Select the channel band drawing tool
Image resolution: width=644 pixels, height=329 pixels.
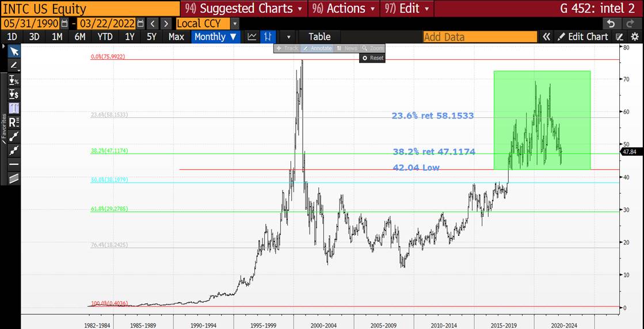tap(14, 178)
